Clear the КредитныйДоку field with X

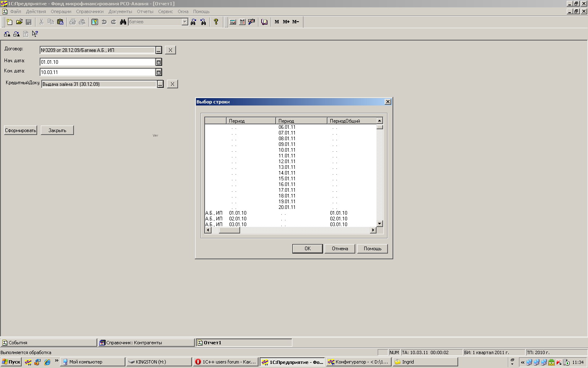172,84
